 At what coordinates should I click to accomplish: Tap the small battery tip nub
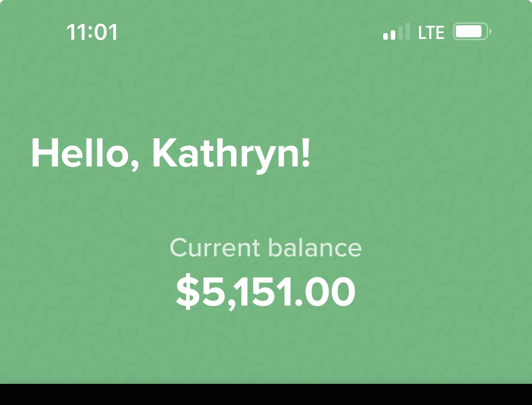click(491, 32)
